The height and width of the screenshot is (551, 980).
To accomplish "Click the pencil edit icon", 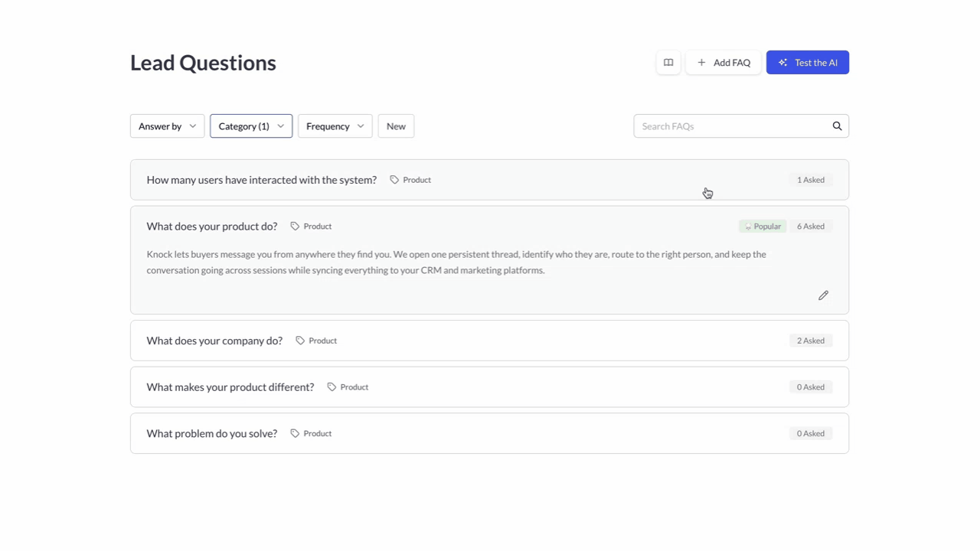I will click(x=823, y=295).
